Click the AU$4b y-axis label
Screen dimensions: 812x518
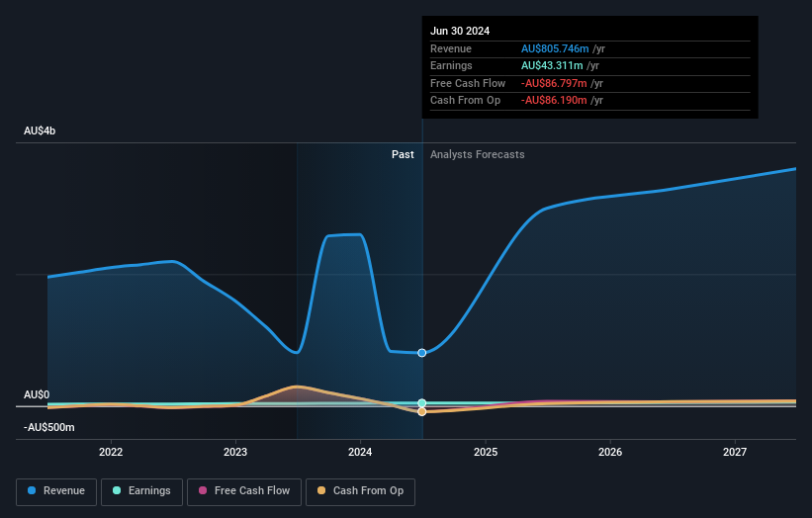pos(41,131)
